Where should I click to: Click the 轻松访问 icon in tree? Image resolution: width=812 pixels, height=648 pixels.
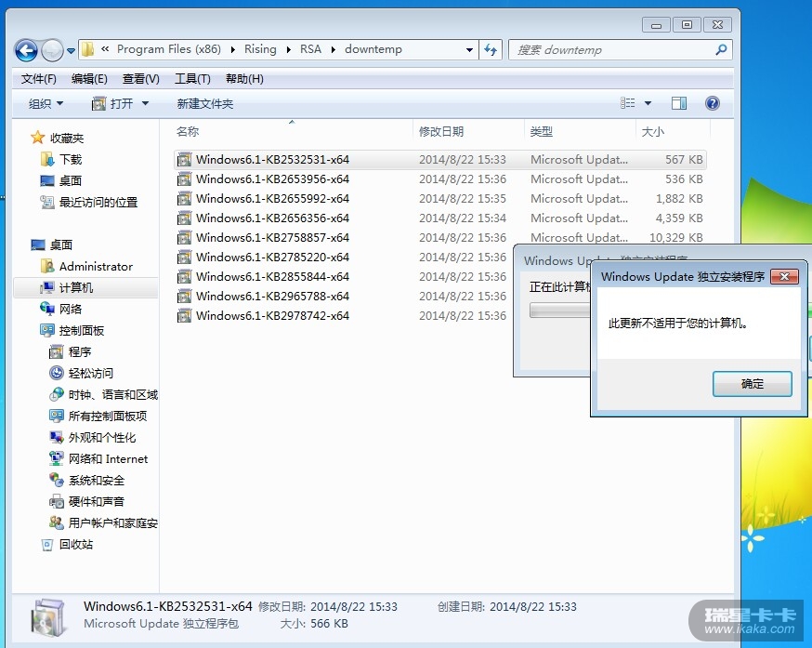point(56,373)
